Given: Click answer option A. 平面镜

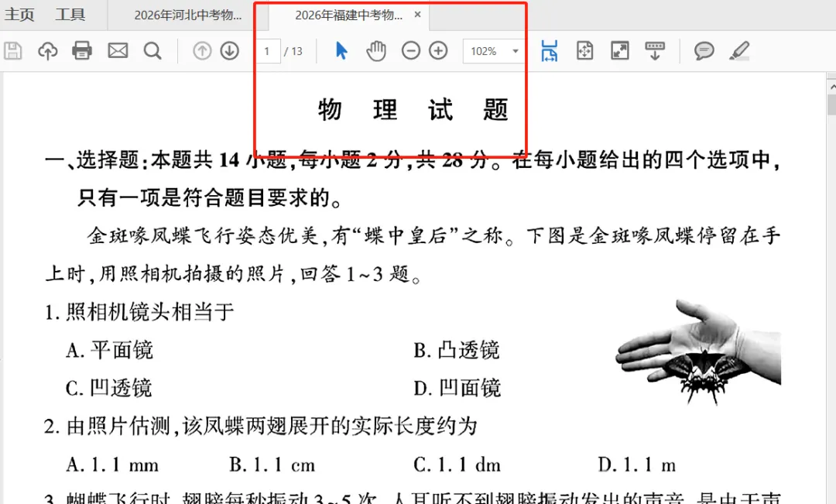Looking at the screenshot, I should click(109, 351).
